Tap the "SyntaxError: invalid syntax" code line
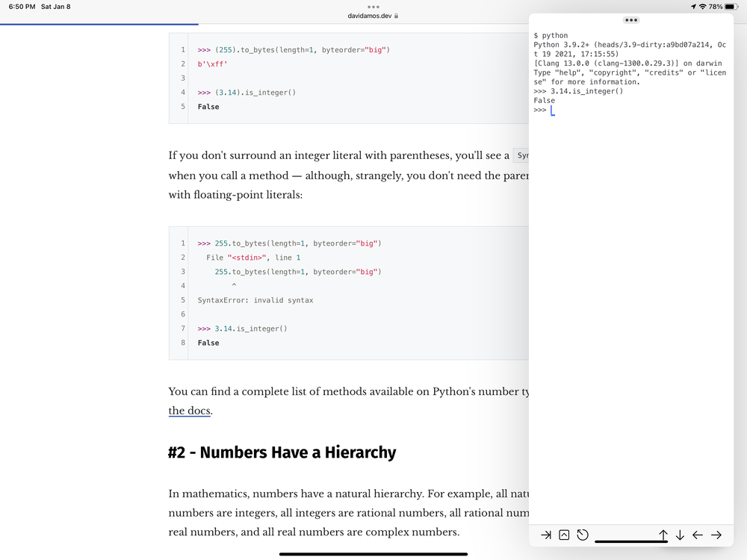The width and height of the screenshot is (747, 560). tap(255, 300)
